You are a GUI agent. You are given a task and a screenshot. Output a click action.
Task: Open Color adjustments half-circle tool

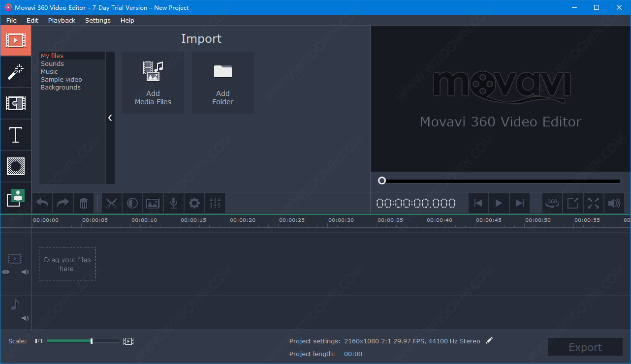pyautogui.click(x=132, y=203)
